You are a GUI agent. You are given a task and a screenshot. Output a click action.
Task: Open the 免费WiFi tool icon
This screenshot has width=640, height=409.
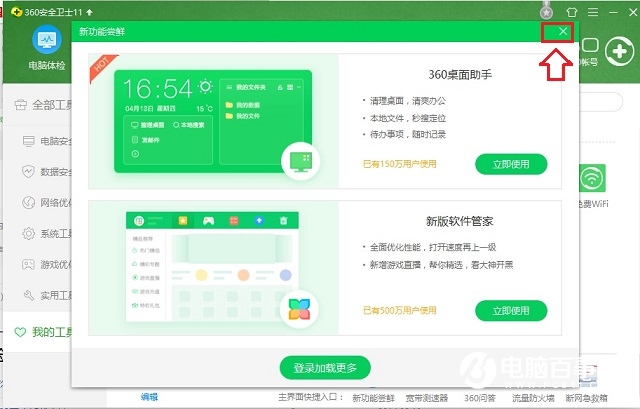click(592, 178)
